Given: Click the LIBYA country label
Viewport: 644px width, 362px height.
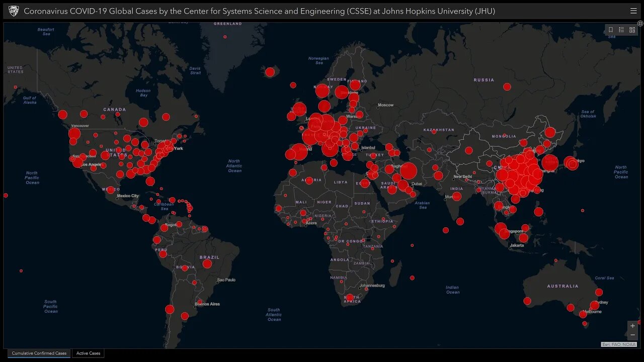Looking at the screenshot, I should 341,182.
